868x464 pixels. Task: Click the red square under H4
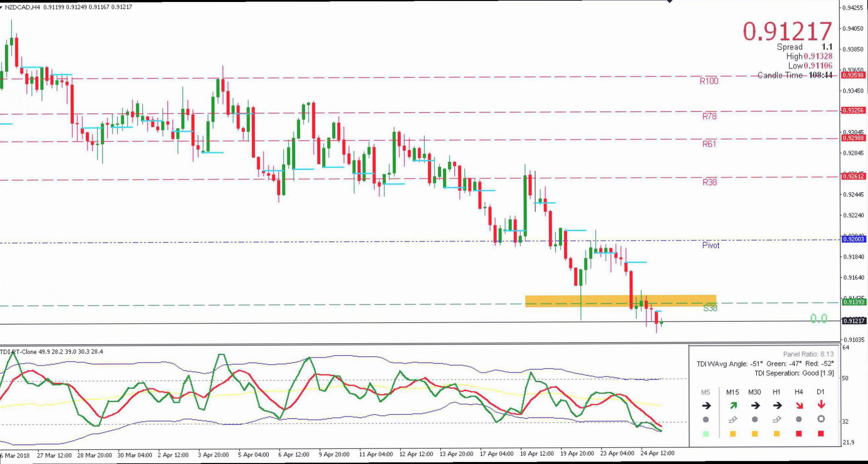coord(799,434)
